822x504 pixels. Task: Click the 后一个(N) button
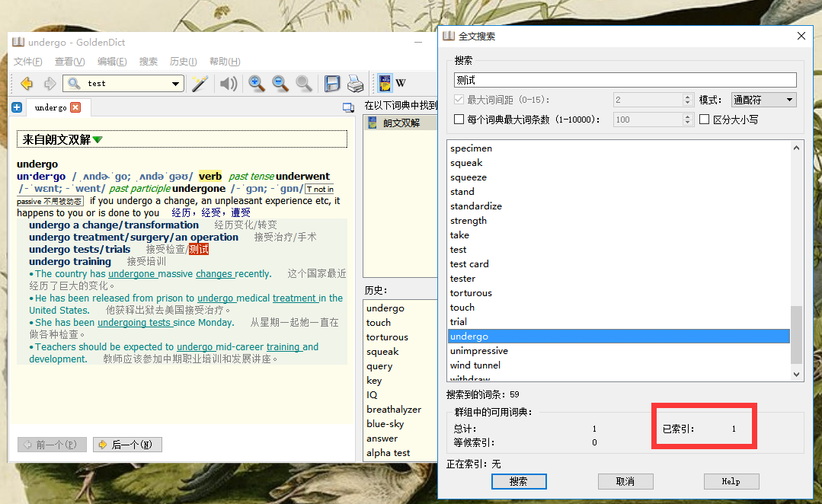(x=127, y=445)
